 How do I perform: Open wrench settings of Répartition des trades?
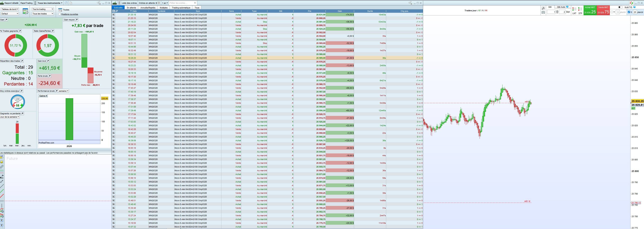[22, 61]
